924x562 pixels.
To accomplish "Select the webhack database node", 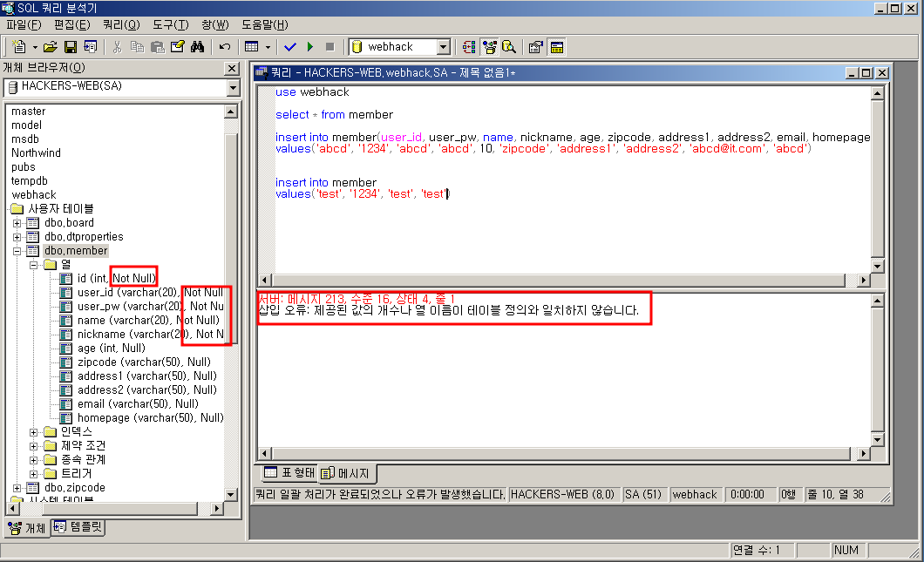I will coord(34,195).
